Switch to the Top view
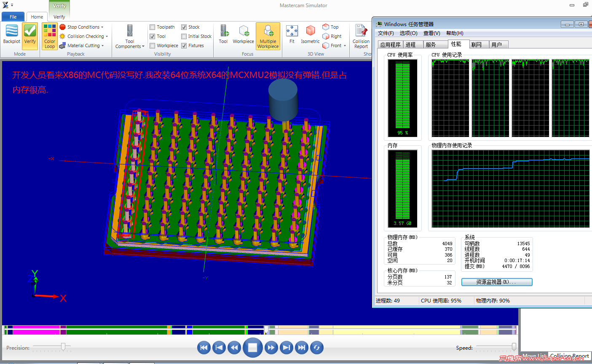 [x=331, y=27]
